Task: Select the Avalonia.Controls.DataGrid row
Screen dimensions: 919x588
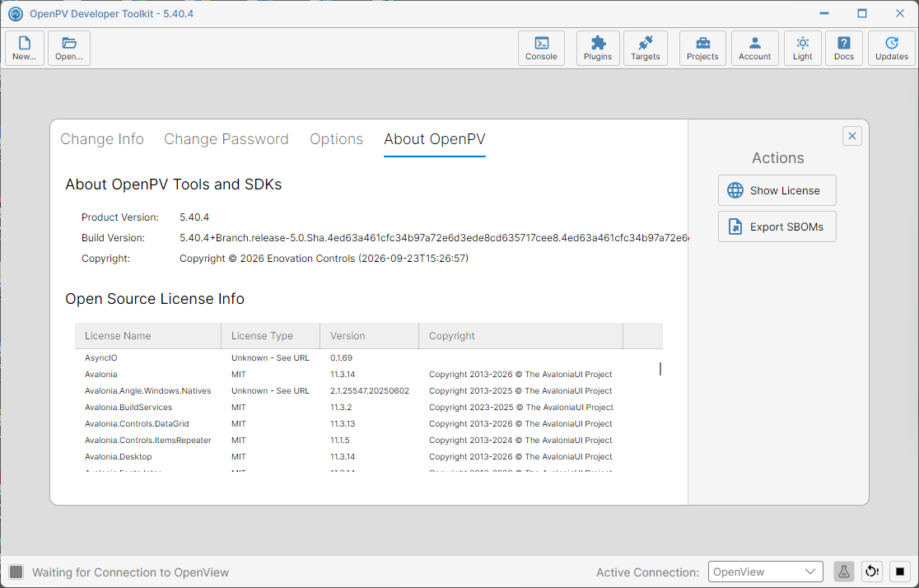Action: point(369,423)
